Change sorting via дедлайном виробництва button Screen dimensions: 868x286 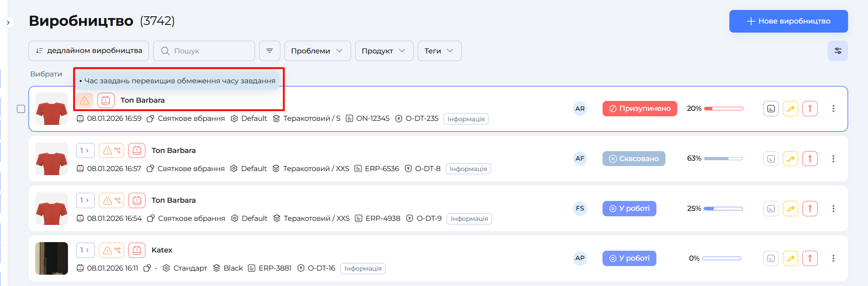pyautogui.click(x=89, y=51)
